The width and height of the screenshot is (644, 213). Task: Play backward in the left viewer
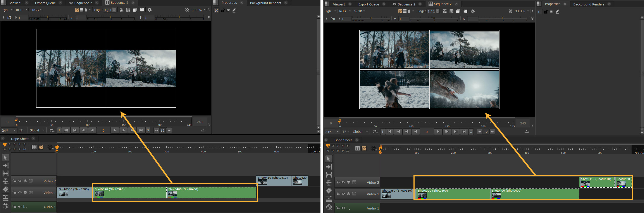click(92, 130)
